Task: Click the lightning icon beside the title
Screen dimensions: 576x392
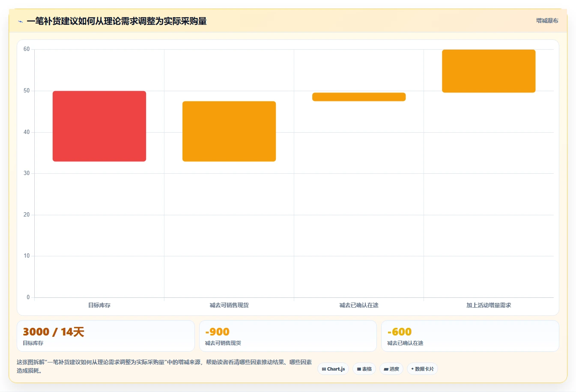Action: (20, 21)
